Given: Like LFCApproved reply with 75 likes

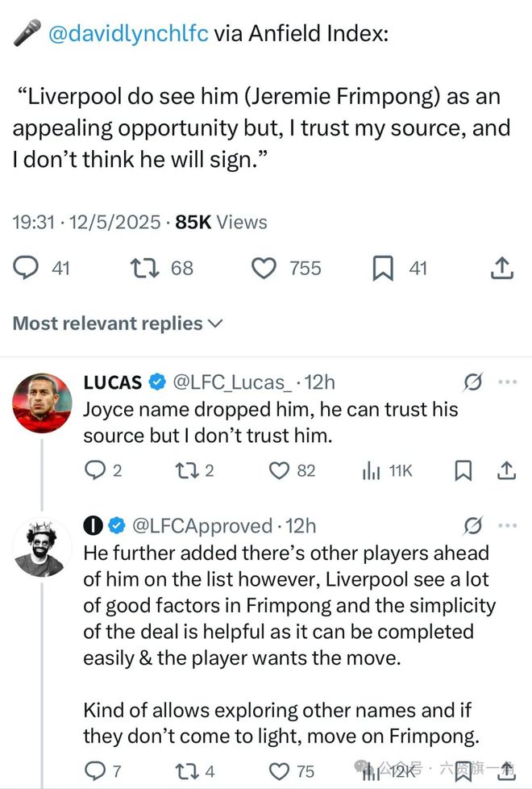Looking at the screenshot, I should (x=279, y=771).
